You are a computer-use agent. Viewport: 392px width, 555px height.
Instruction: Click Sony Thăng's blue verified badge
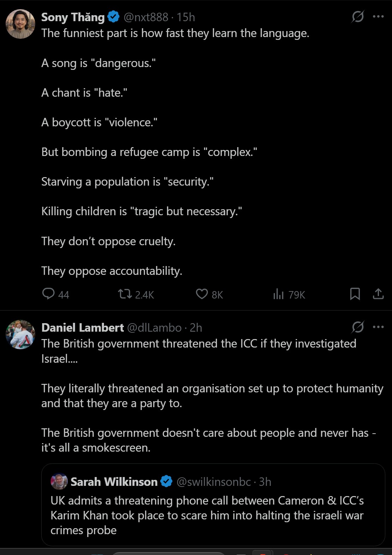pyautogui.click(x=113, y=17)
